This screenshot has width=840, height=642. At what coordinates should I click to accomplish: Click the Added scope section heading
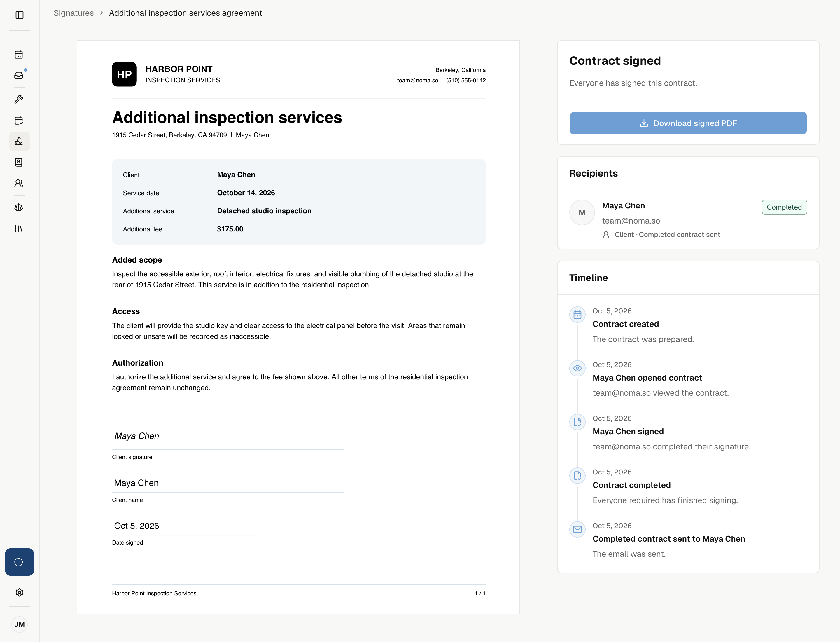tap(137, 260)
